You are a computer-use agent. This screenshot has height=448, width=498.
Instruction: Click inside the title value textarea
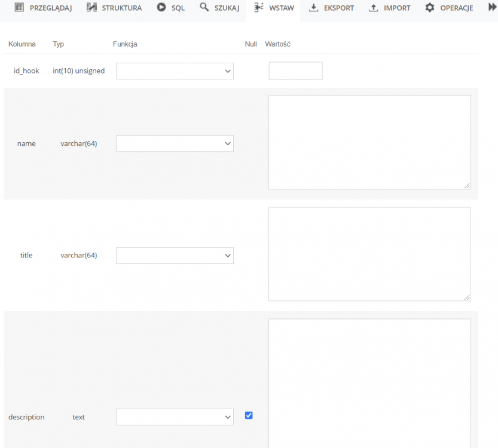click(x=369, y=253)
